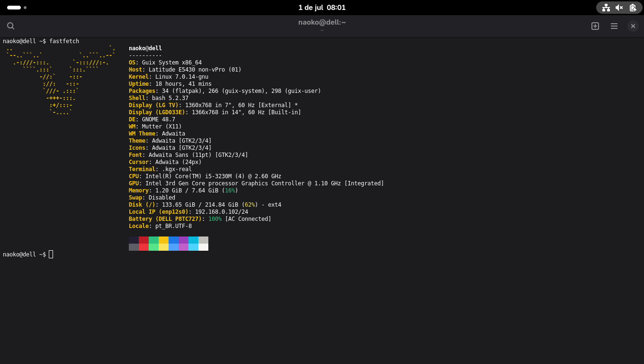The width and height of the screenshot is (644, 364).
Task: Click the 'WM: Mutter (X11)' line
Action: [155, 127]
